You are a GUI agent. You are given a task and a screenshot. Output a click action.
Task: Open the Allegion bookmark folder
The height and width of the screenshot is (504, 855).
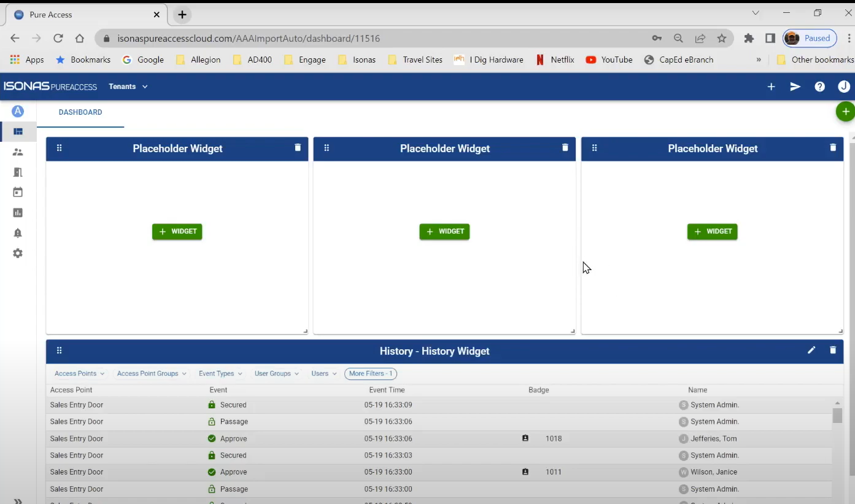198,60
